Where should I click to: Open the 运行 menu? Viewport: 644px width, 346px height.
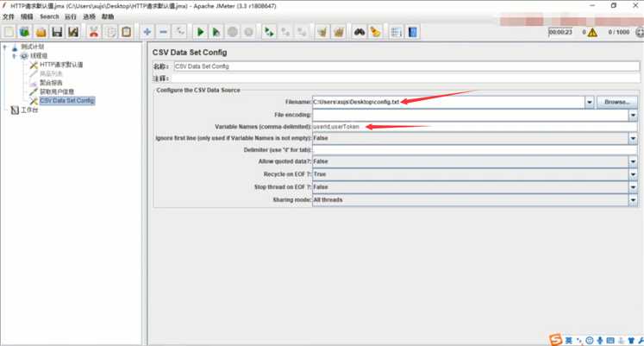(x=71, y=16)
